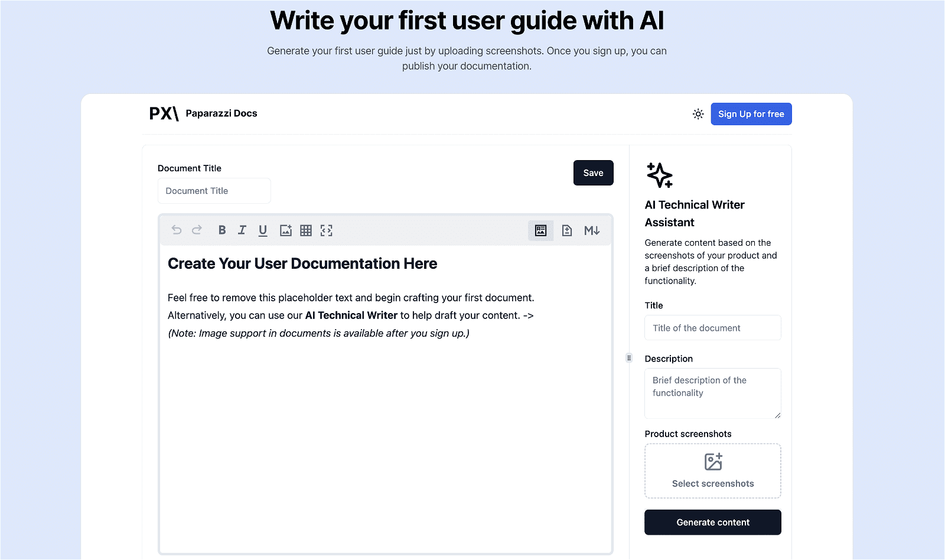
Task: Click the panel resize handle grip
Action: coord(629,358)
